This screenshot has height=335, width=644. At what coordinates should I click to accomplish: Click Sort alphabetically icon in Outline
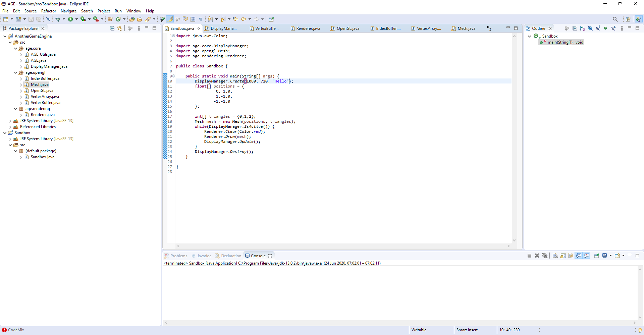point(582,28)
